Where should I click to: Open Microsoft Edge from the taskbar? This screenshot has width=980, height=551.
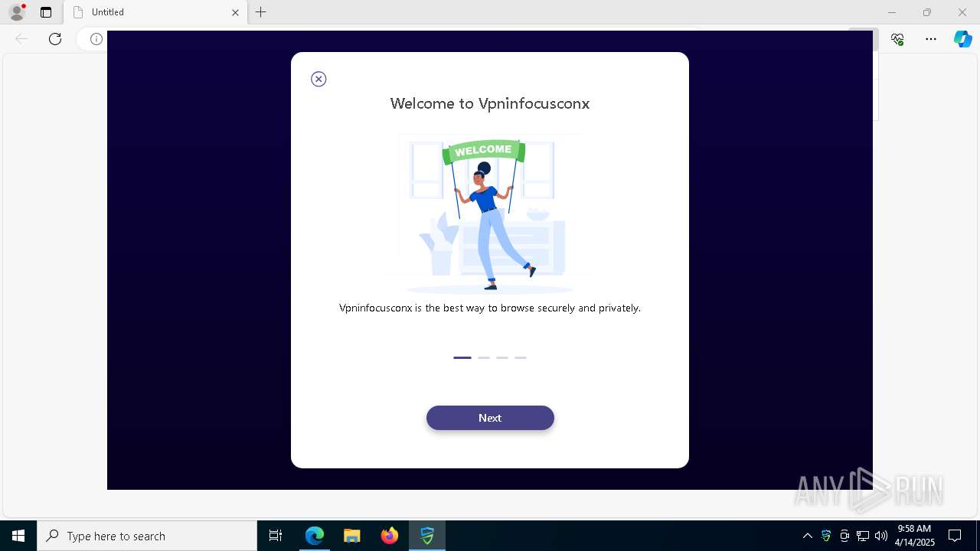point(315,536)
